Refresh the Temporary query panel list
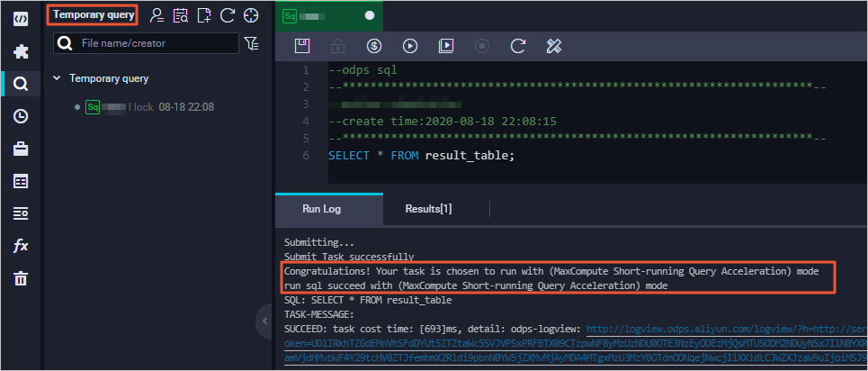Viewport: 868px width, 371px height. click(228, 15)
